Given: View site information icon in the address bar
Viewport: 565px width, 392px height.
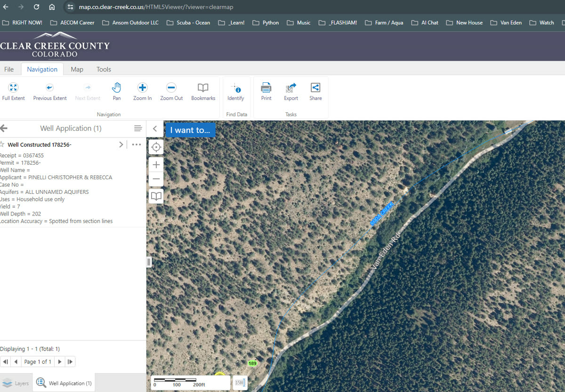Looking at the screenshot, I should pyautogui.click(x=70, y=7).
